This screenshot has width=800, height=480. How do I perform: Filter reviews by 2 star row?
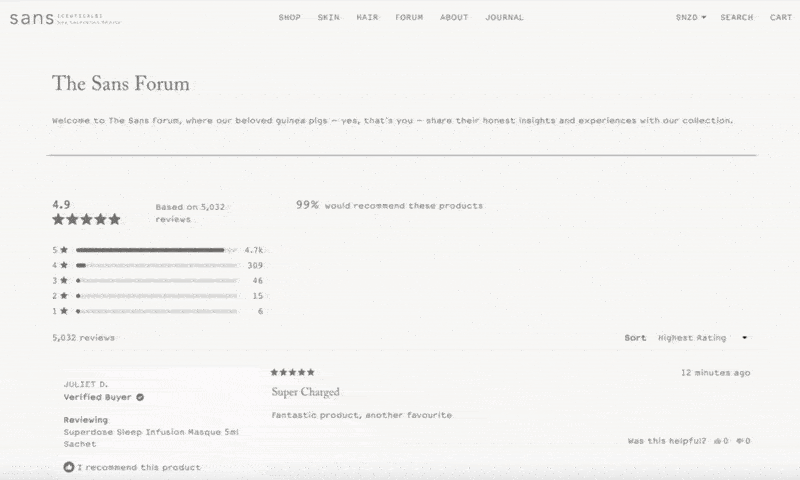tap(157, 296)
